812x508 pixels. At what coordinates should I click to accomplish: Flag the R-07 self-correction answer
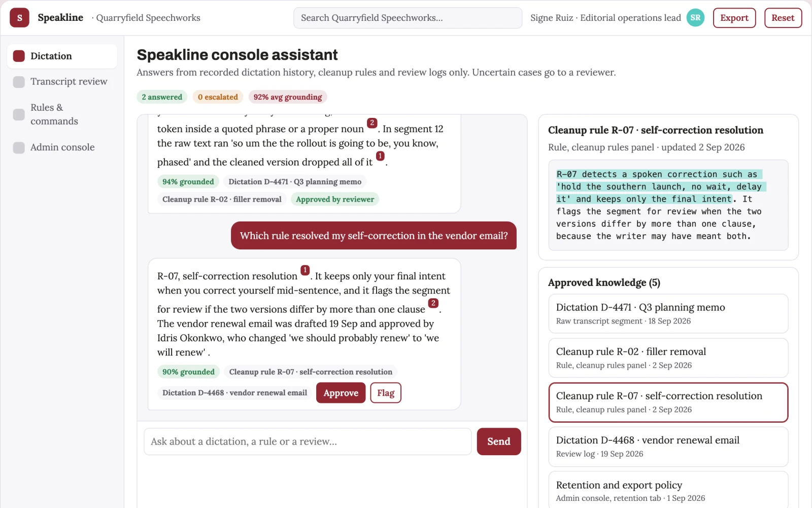coord(386,393)
